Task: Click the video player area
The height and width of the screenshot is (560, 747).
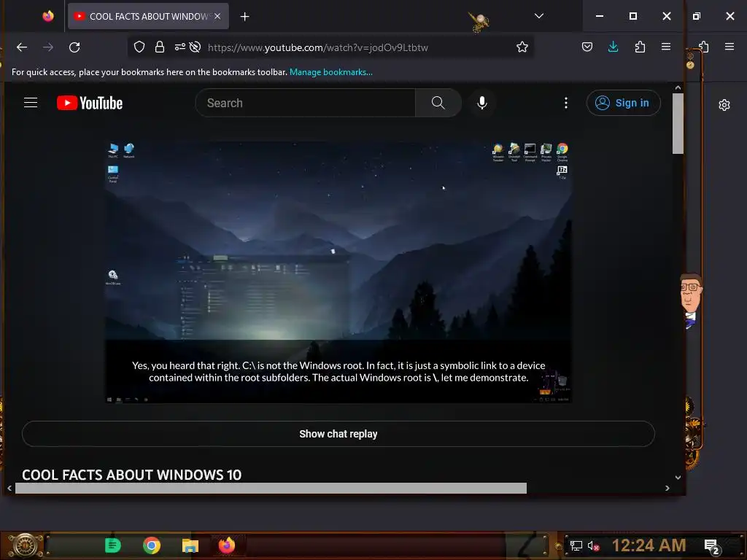Action: [338, 272]
